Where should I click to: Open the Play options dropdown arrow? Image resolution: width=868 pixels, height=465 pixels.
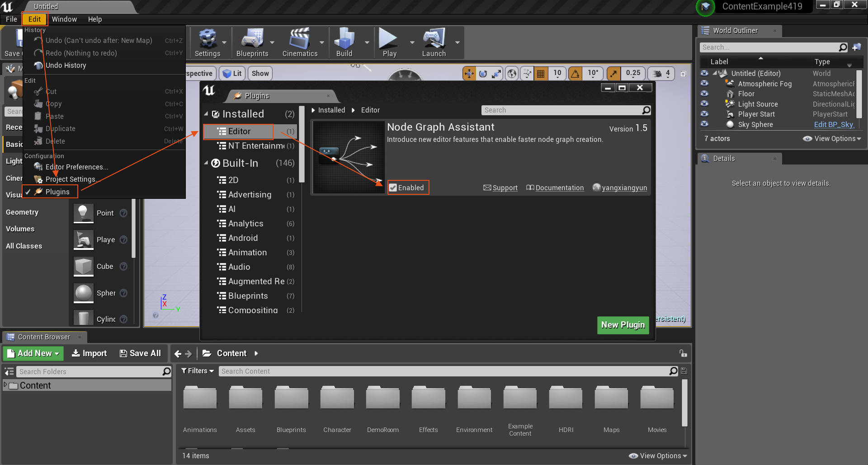412,42
